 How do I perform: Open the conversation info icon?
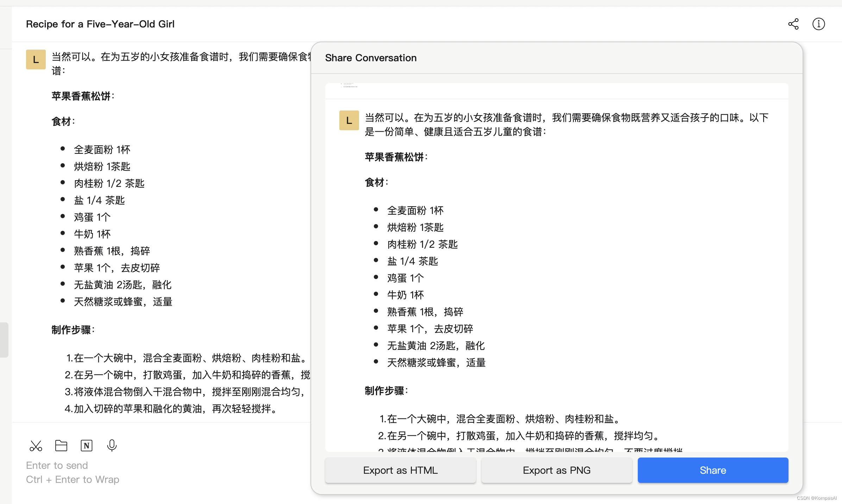[x=818, y=24]
